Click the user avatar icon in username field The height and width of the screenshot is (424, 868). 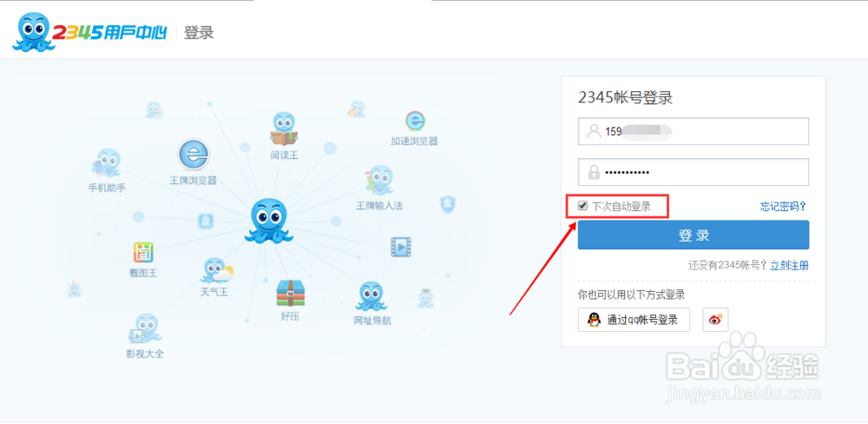pos(594,131)
